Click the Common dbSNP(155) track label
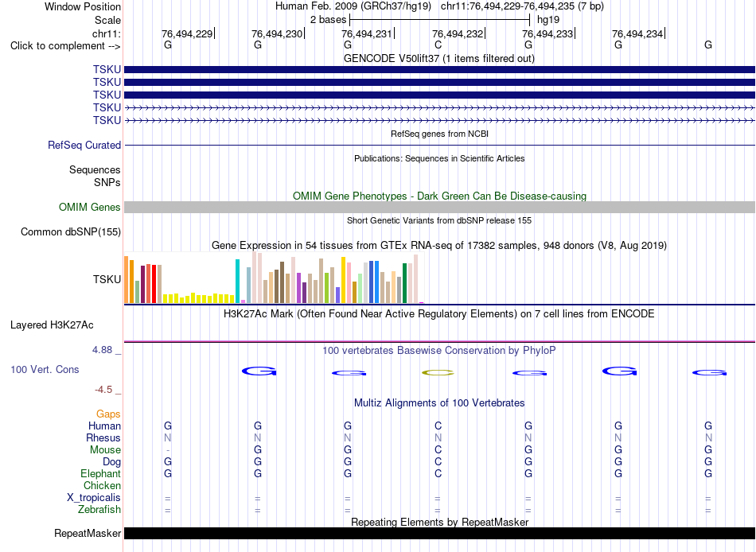The image size is (756, 552). click(x=71, y=232)
